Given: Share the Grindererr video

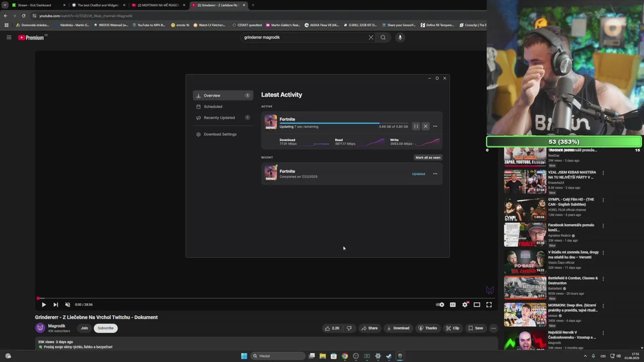Looking at the screenshot, I should [x=369, y=328].
